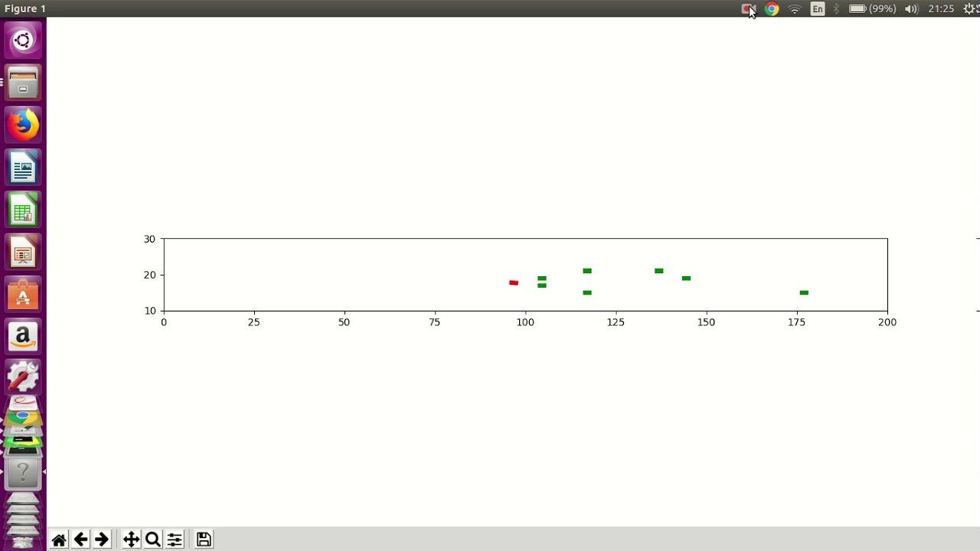The width and height of the screenshot is (980, 551).
Task: Activate the pan axes tool
Action: [x=131, y=540]
